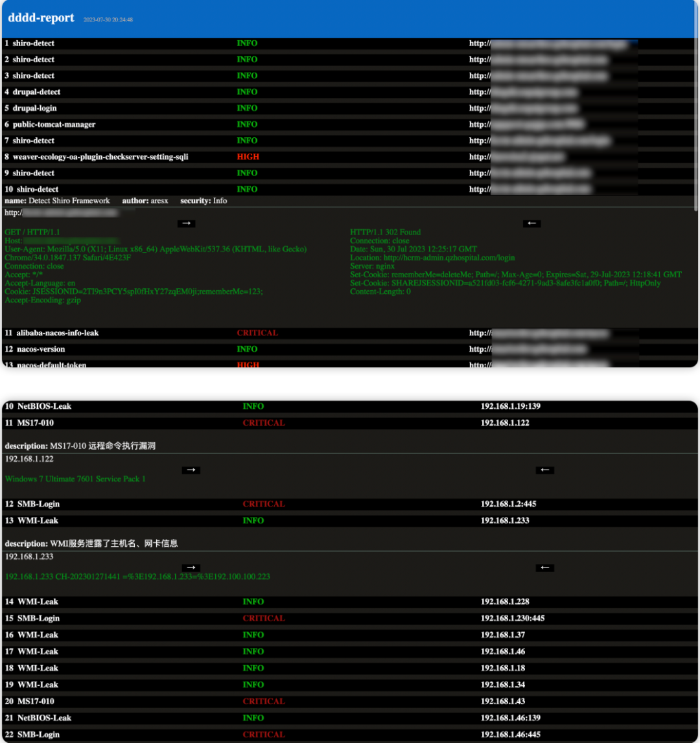The image size is (700, 743).
Task: Collapse the expanded row 13 WMI-Leak
Action: (x=350, y=521)
